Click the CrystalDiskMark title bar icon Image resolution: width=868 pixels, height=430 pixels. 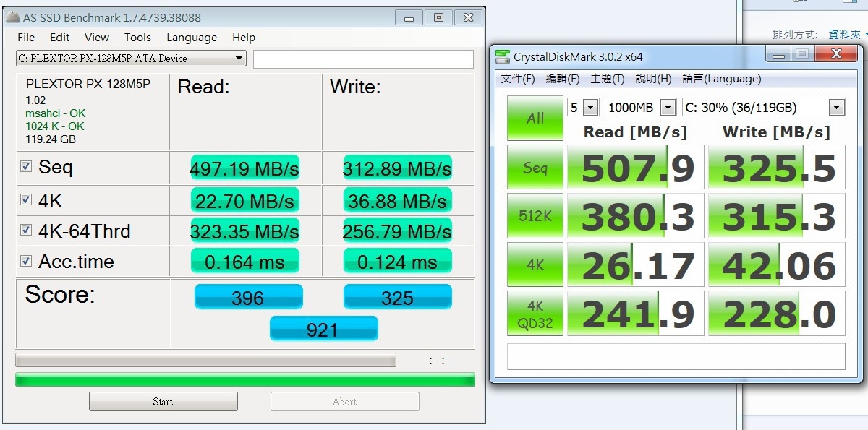pos(502,56)
